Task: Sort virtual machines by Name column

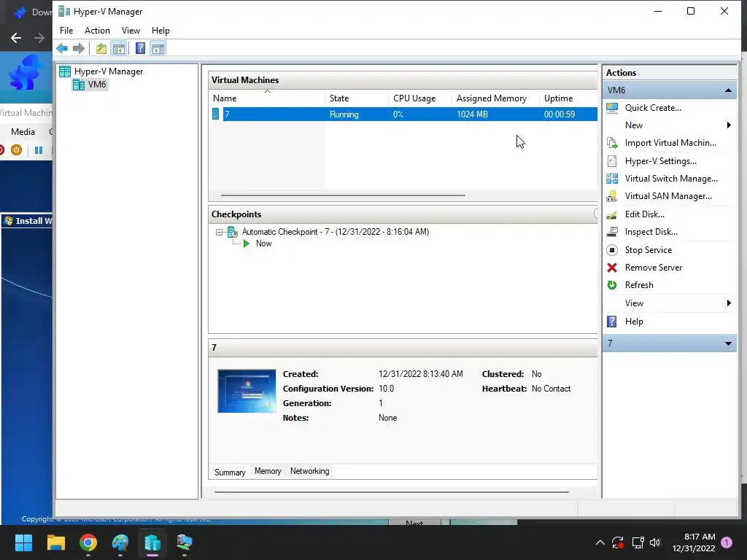Action: pyautogui.click(x=267, y=98)
